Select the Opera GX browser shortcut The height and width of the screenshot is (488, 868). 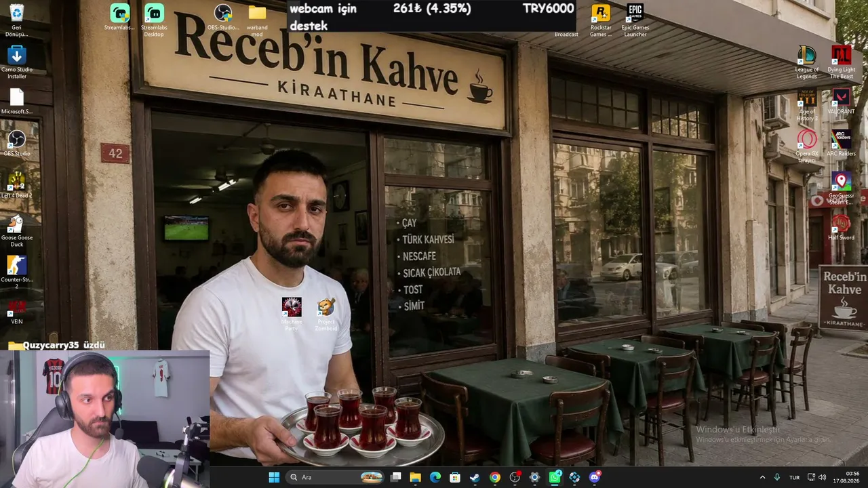[x=807, y=146]
